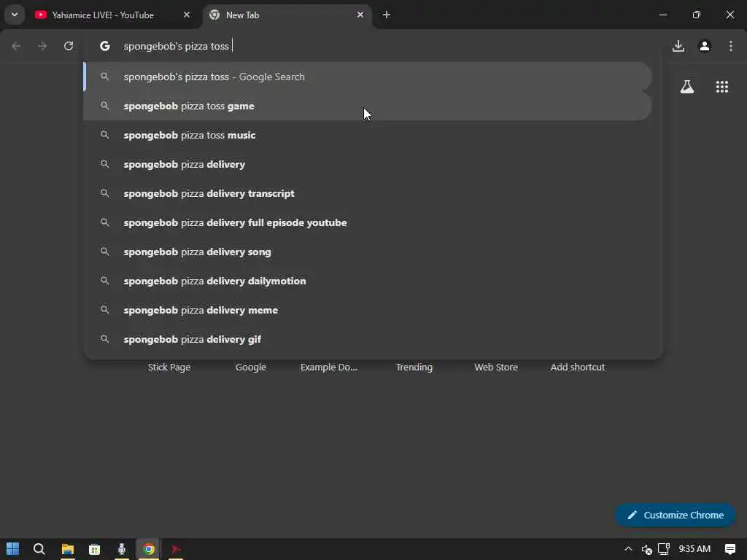Click Add shortcut
This screenshot has height=560, width=747.
[x=578, y=367]
